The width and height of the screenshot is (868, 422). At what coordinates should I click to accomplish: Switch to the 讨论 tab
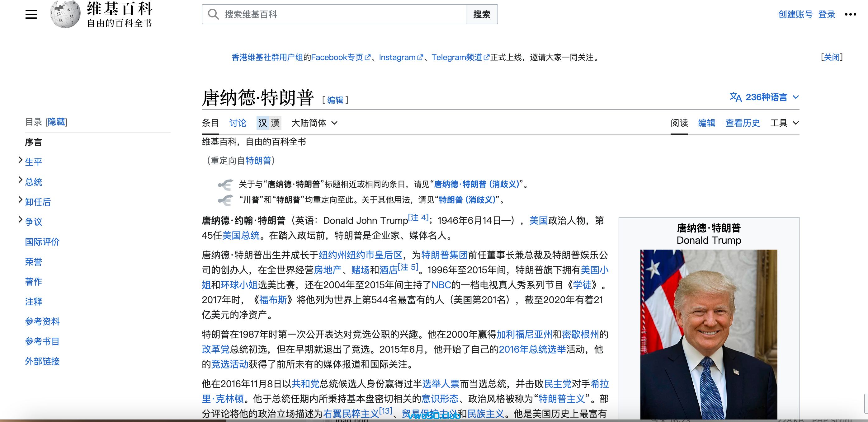(238, 123)
